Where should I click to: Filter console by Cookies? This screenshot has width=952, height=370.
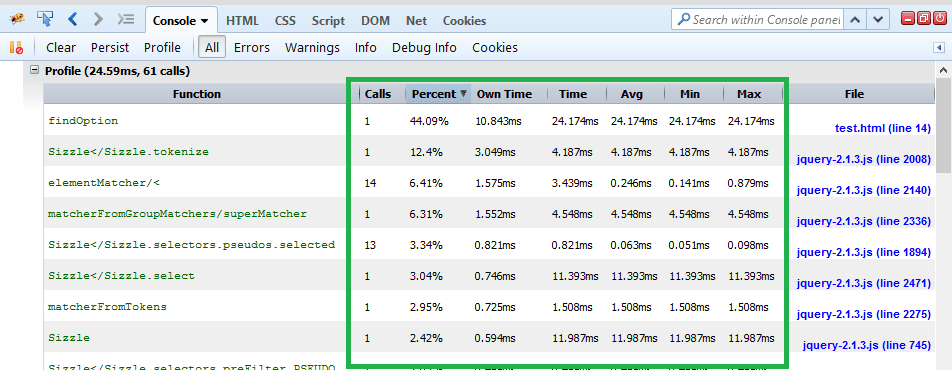(495, 47)
